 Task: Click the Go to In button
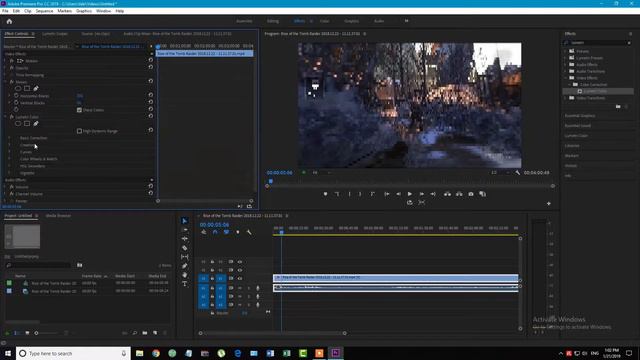coord(386,194)
